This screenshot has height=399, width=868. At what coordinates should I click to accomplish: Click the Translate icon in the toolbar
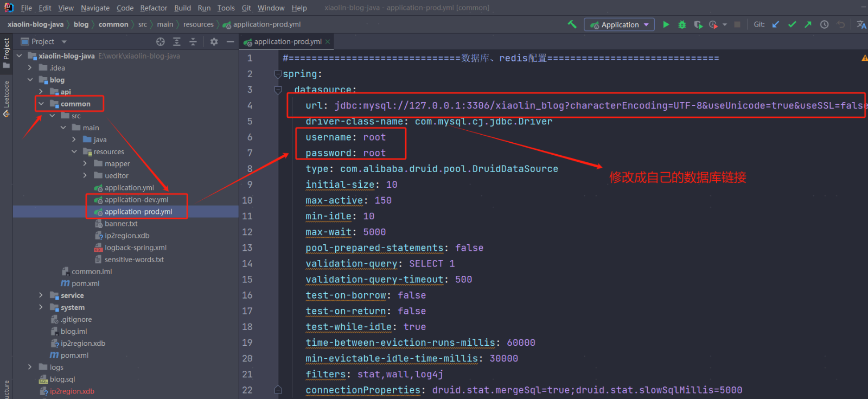(861, 24)
